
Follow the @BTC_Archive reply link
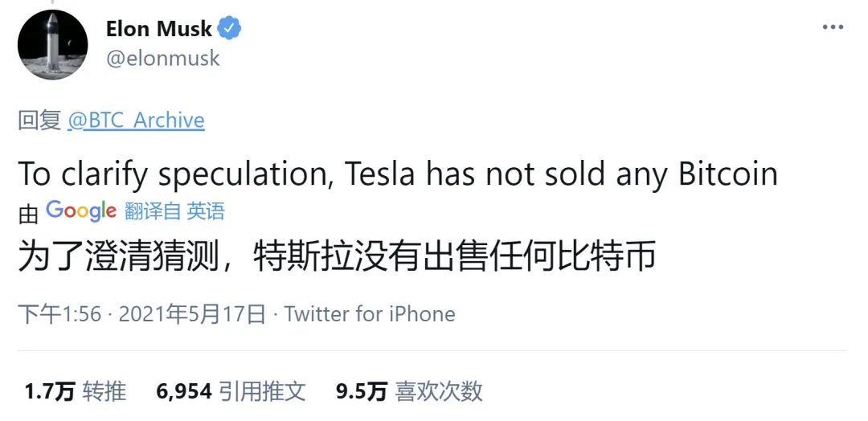[136, 121]
